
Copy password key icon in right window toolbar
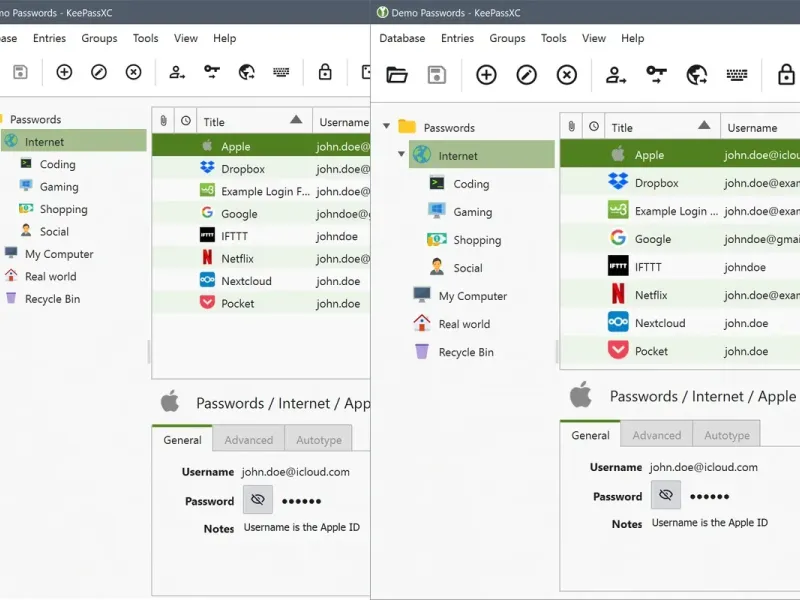tap(656, 74)
